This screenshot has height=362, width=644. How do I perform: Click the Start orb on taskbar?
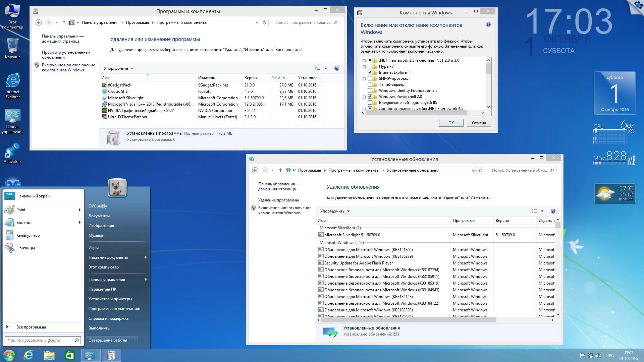9,355
